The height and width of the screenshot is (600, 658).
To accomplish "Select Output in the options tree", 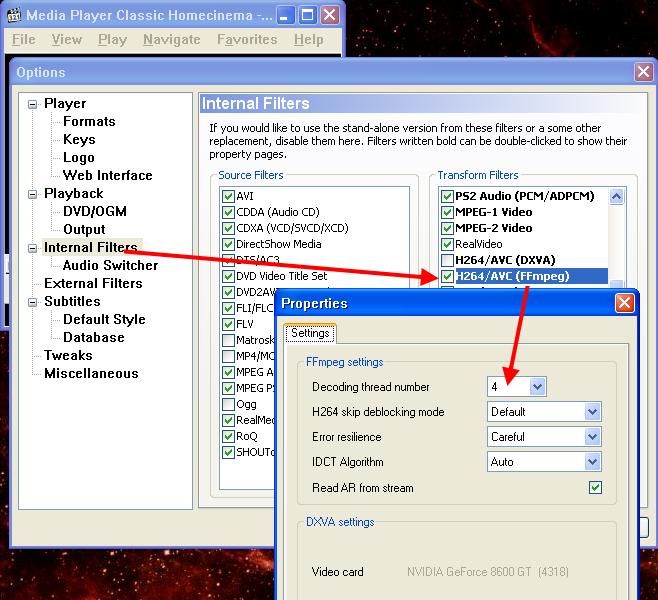I will pos(84,229).
